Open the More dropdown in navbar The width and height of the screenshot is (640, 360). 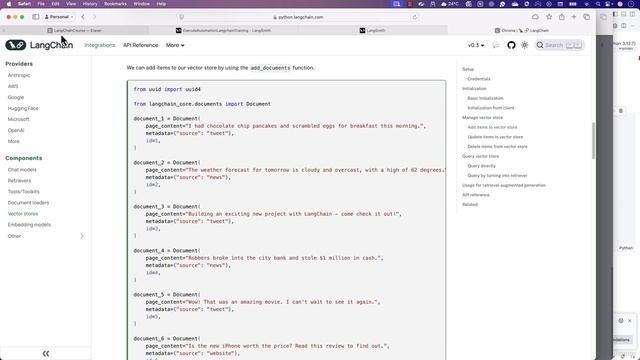[175, 45]
